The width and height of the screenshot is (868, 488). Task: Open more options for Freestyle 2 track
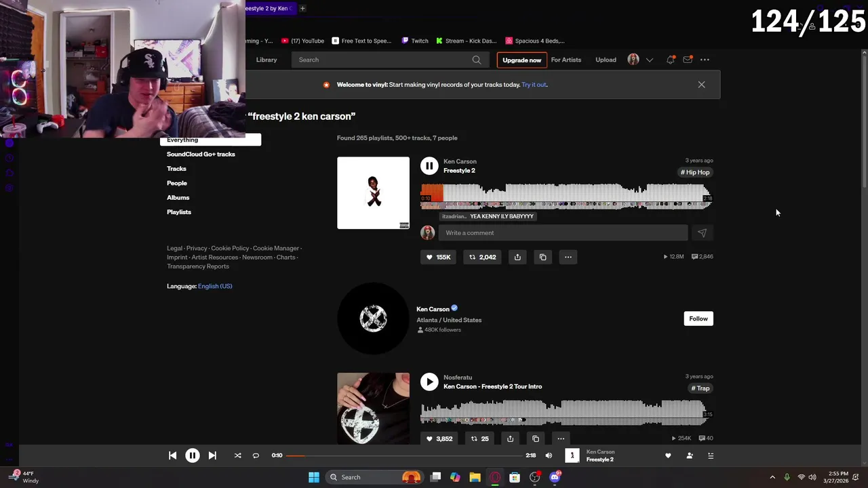[568, 257]
